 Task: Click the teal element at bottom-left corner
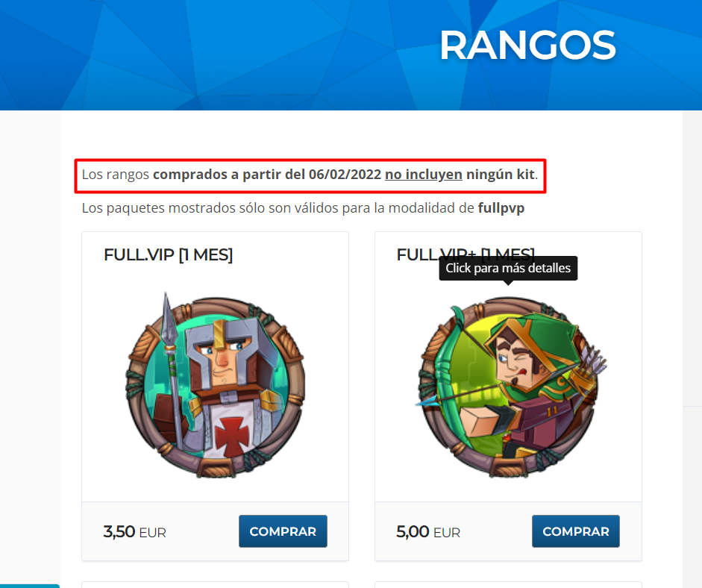click(30, 586)
